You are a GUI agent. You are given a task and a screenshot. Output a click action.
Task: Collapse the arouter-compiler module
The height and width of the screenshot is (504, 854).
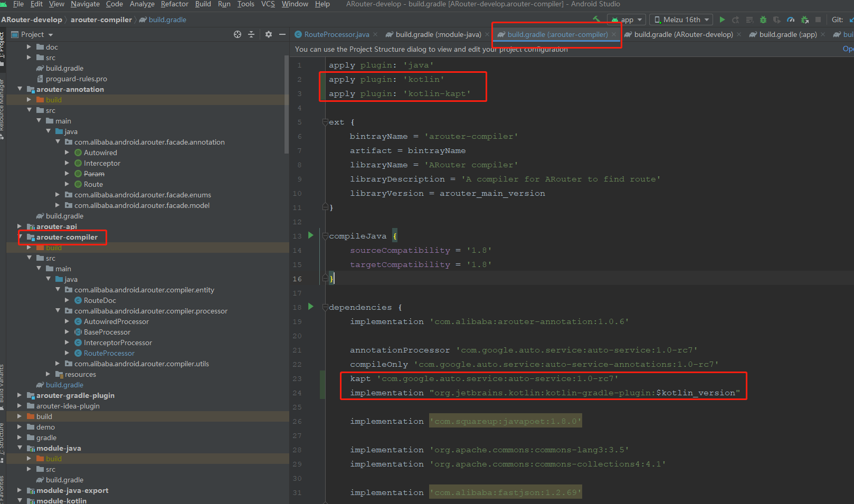coord(20,237)
